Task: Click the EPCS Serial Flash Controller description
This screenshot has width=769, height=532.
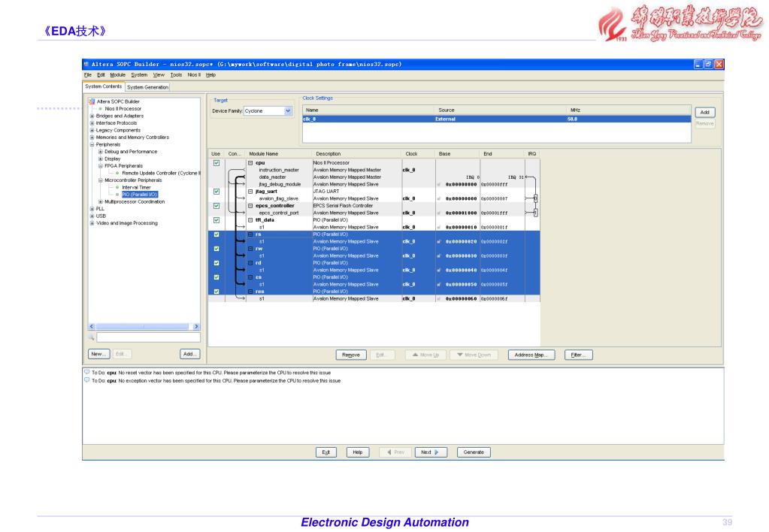Action: point(344,206)
